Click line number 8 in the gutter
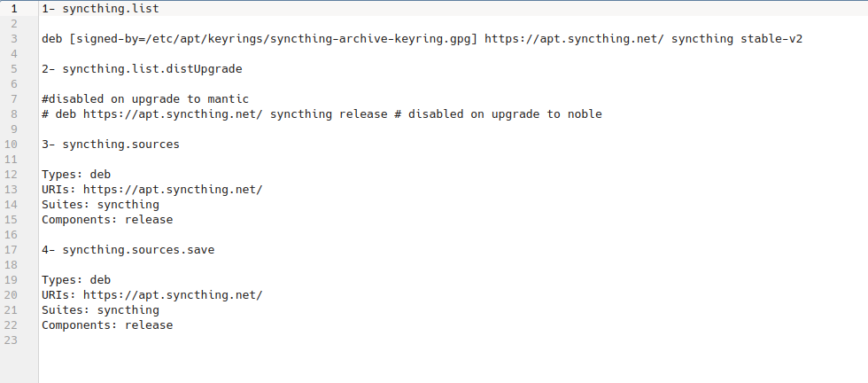 (14, 114)
